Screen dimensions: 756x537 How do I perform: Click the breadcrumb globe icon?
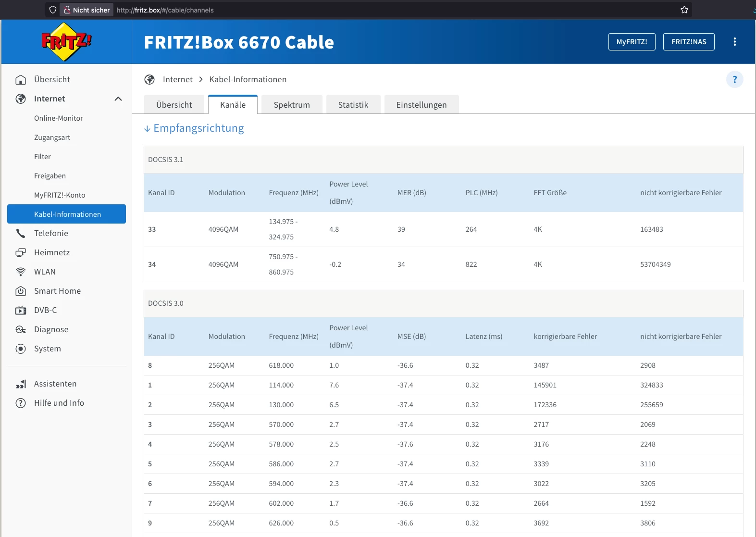tap(149, 79)
